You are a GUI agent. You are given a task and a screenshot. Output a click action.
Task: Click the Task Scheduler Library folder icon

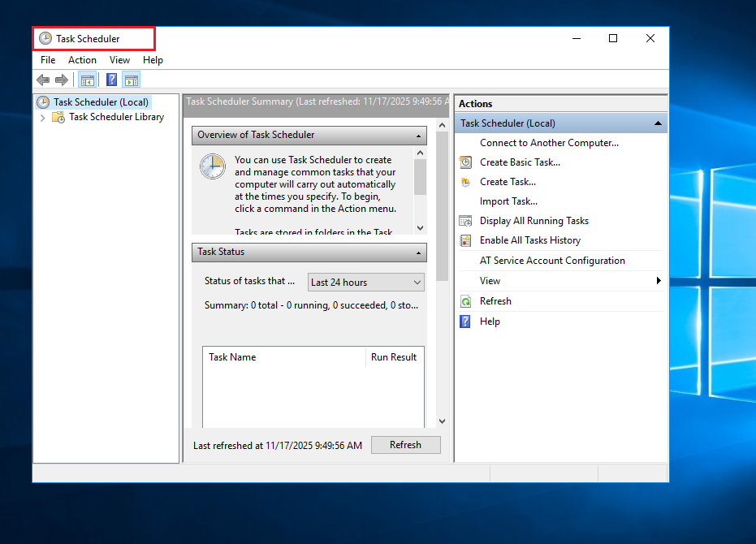(58, 117)
